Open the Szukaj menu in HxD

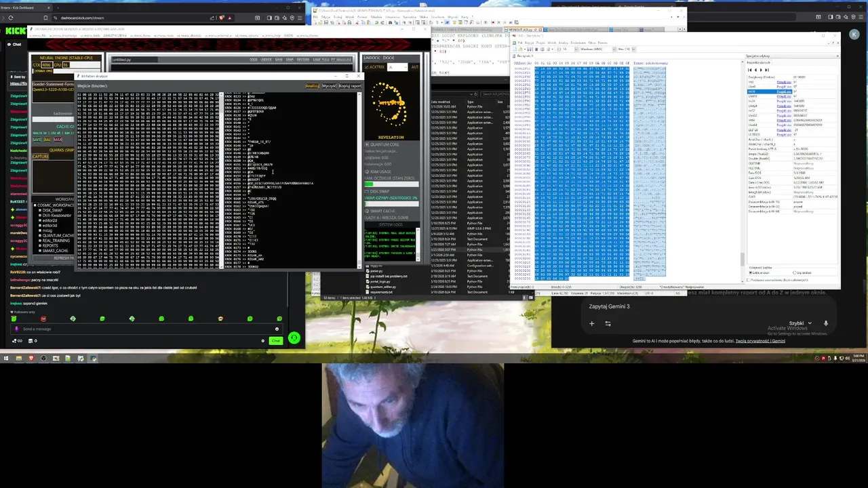click(540, 43)
